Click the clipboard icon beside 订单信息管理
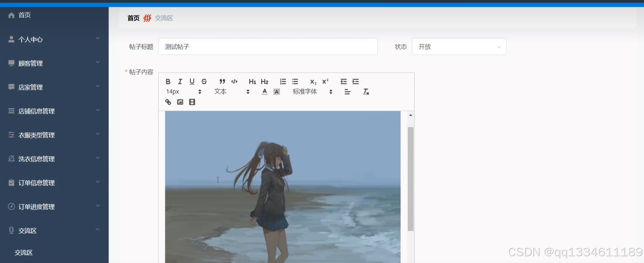 point(11,182)
